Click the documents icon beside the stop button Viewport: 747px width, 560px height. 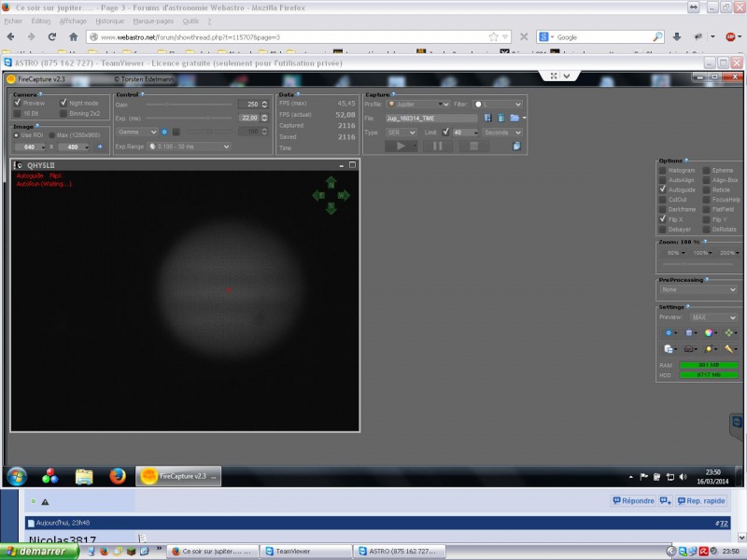coord(516,147)
